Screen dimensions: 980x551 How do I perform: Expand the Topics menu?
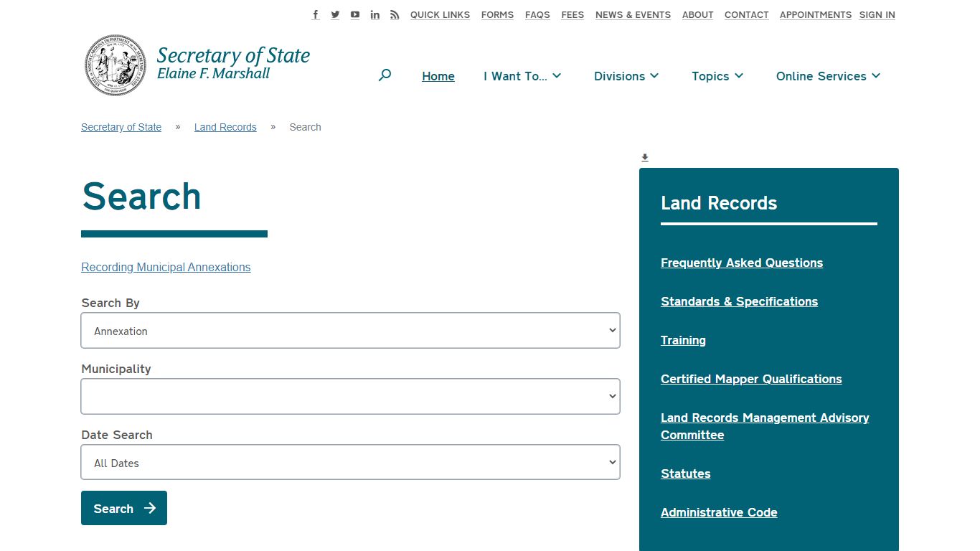pos(717,76)
